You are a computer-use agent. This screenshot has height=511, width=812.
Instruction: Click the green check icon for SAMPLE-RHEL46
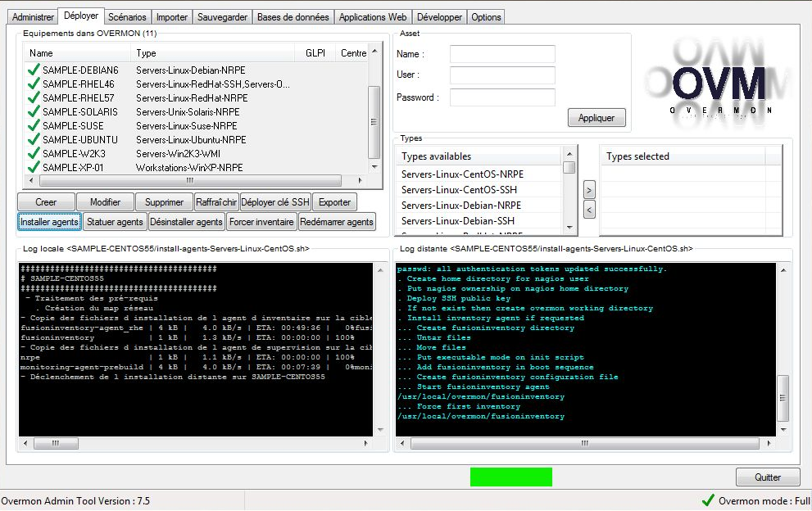pos(34,84)
